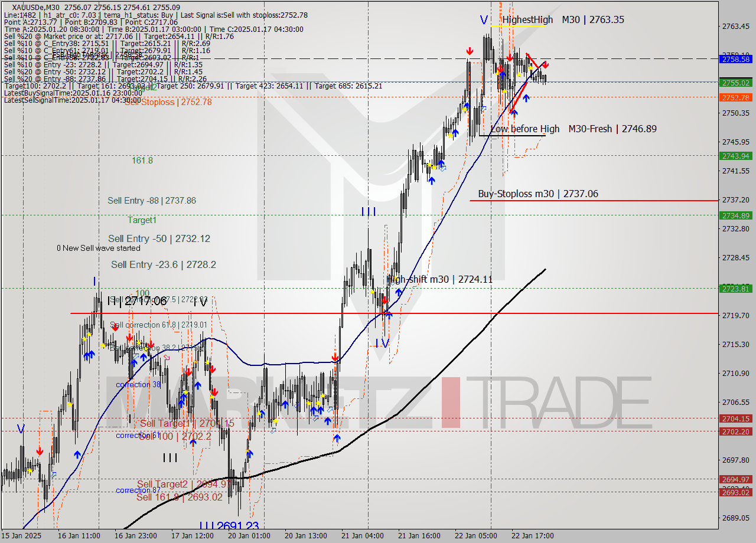Image resolution: width=756 pixels, height=543 pixels.
Task: Select the Sell Entry -88 | 2737.86 label
Action: 152,201
